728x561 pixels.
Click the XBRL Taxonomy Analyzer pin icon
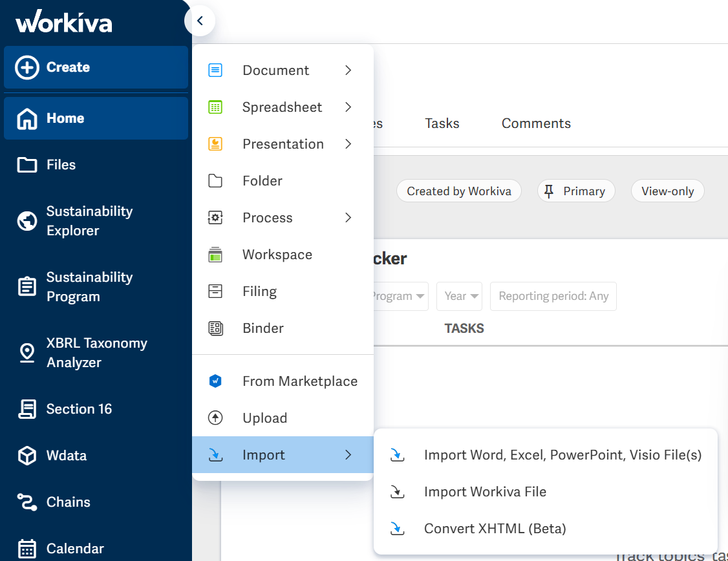point(27,353)
